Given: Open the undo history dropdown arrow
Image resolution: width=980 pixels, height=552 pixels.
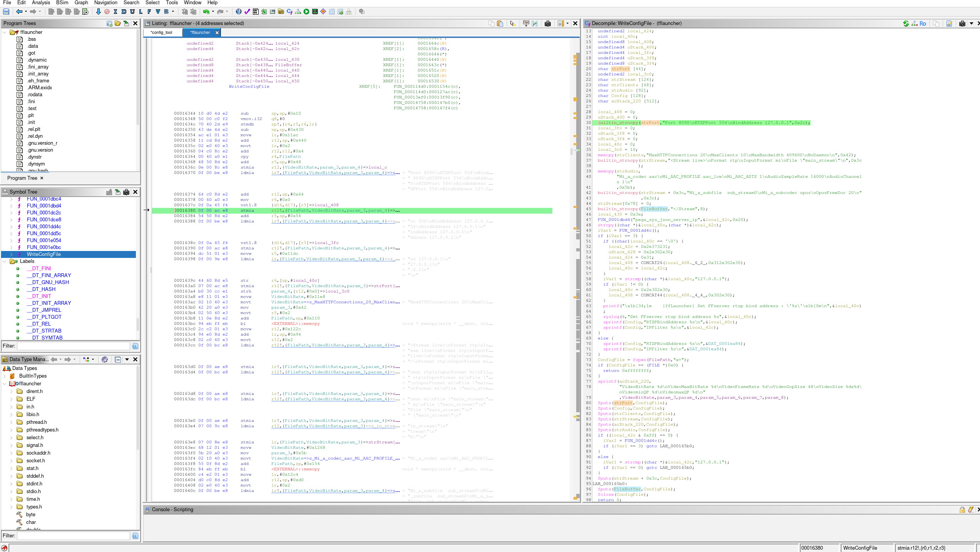Looking at the screenshot, I should point(213,12).
